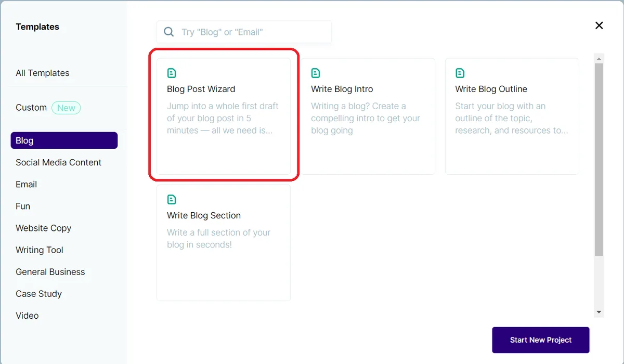Screen dimensions: 624x364
Task: Click the document icon on Write Blog Section card
Action: point(172,200)
